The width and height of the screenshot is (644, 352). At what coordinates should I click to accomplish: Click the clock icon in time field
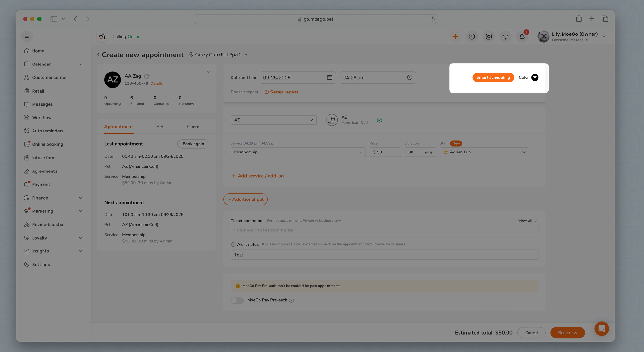click(409, 77)
